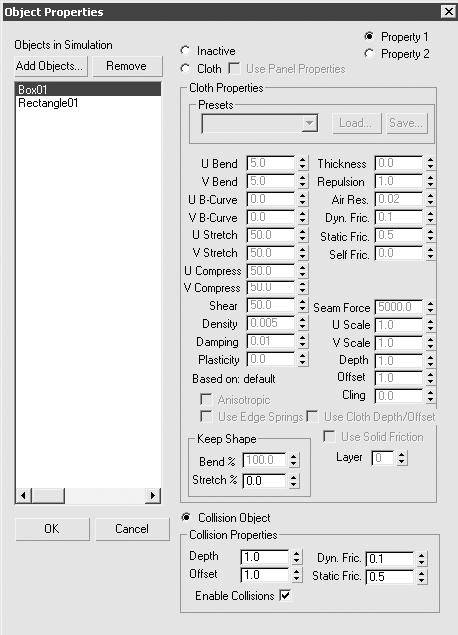458x635 pixels.
Task: Adjust the collision Static Fric. spinner
Action: [422, 577]
